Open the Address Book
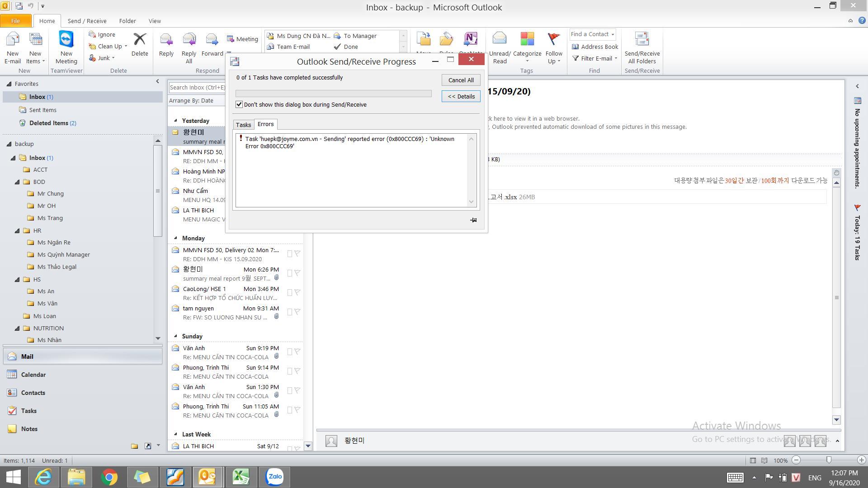Screen dimensions: 868x488 594,47
